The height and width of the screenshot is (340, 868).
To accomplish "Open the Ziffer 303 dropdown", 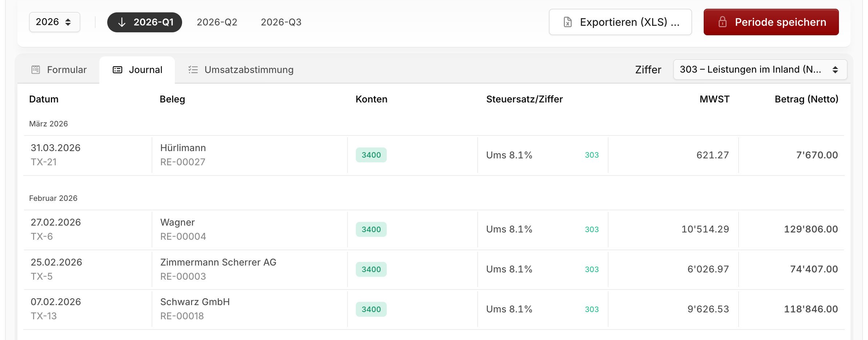I will [760, 69].
